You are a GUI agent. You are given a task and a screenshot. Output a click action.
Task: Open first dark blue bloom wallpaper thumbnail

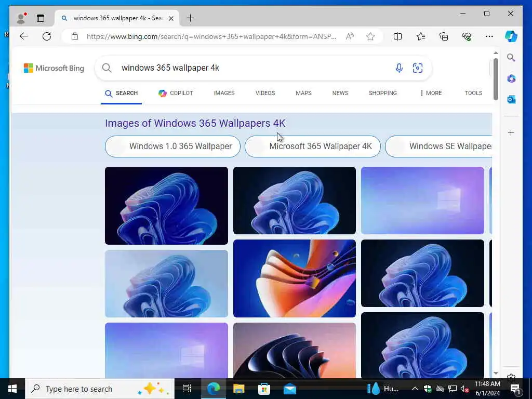click(166, 206)
